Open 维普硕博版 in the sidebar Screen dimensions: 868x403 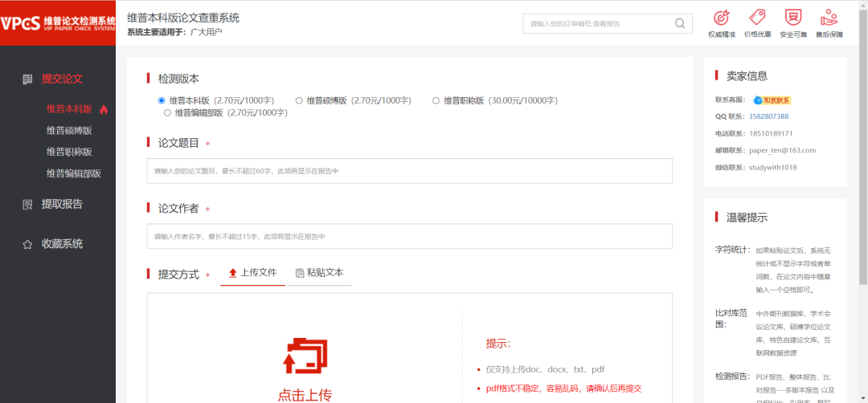69,131
